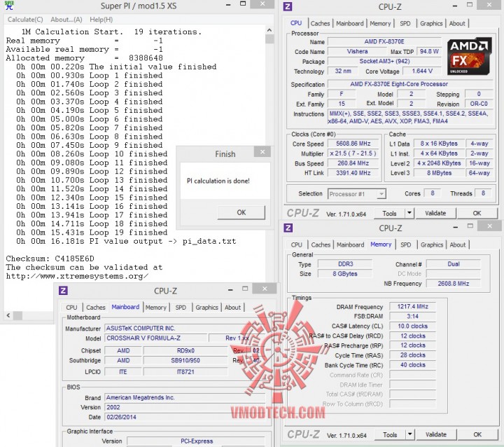The height and width of the screenshot is (447, 504).
Task: Click the CPU-Z Z icon in Memory window
Action: 288,228
